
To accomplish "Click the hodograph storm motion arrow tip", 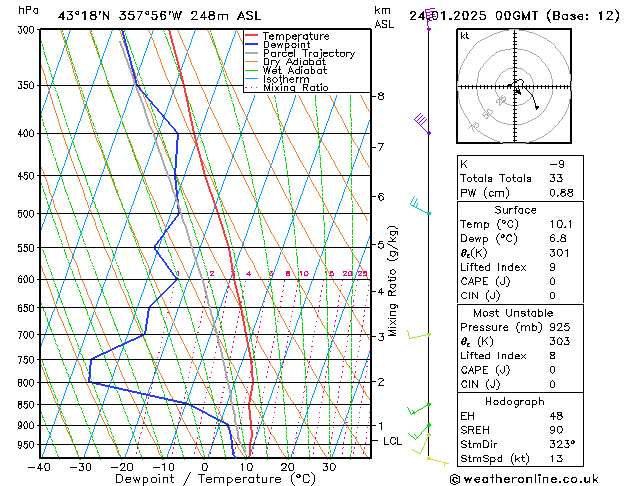I will pyautogui.click(x=537, y=107).
